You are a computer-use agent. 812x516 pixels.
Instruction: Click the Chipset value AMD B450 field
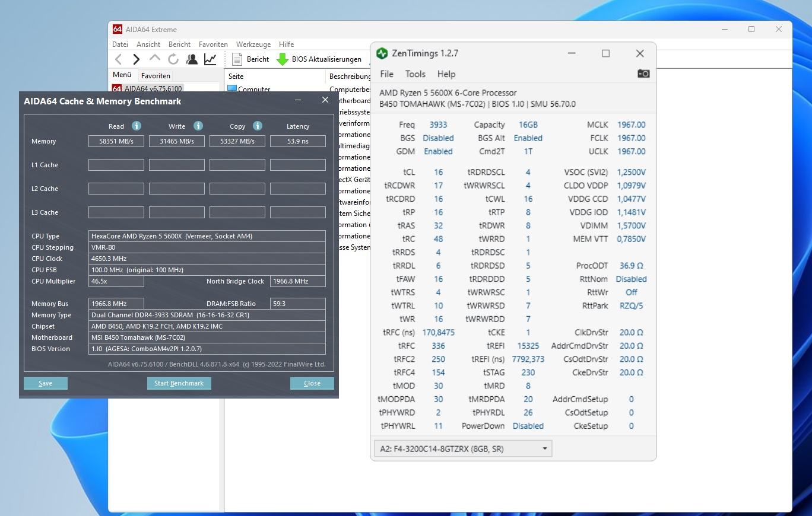(x=207, y=326)
